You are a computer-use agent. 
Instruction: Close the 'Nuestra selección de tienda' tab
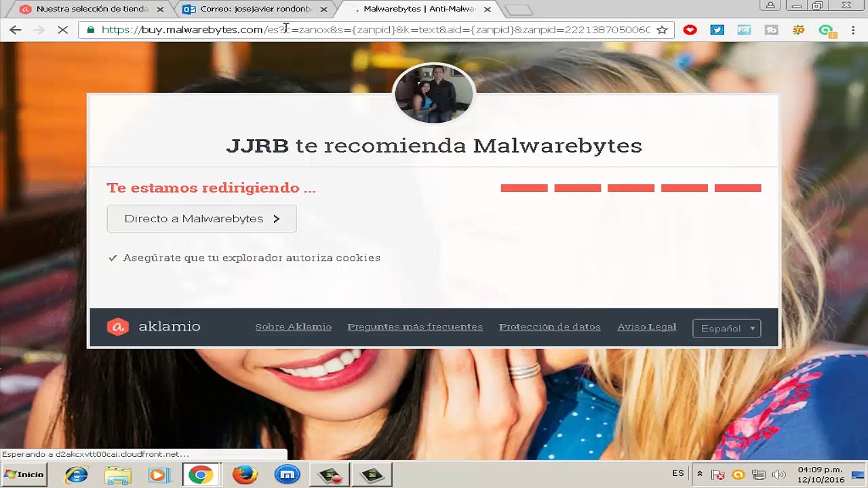tap(160, 9)
